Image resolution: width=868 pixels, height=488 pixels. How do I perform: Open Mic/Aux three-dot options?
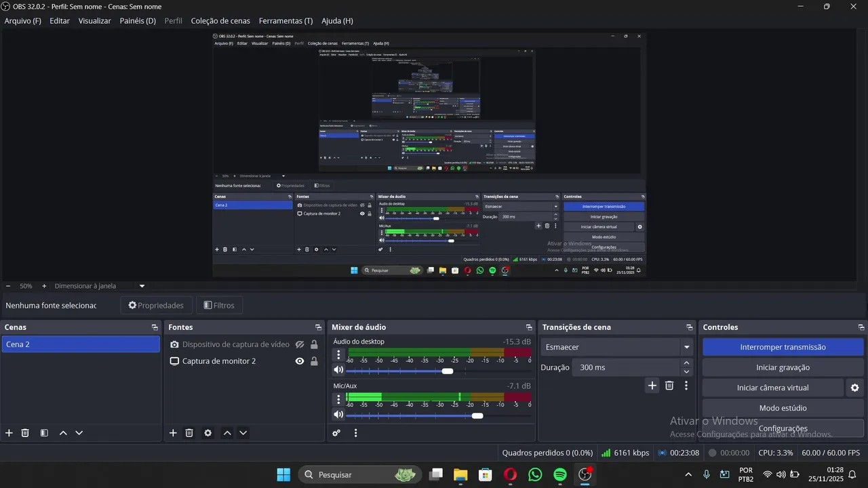pyautogui.click(x=338, y=399)
